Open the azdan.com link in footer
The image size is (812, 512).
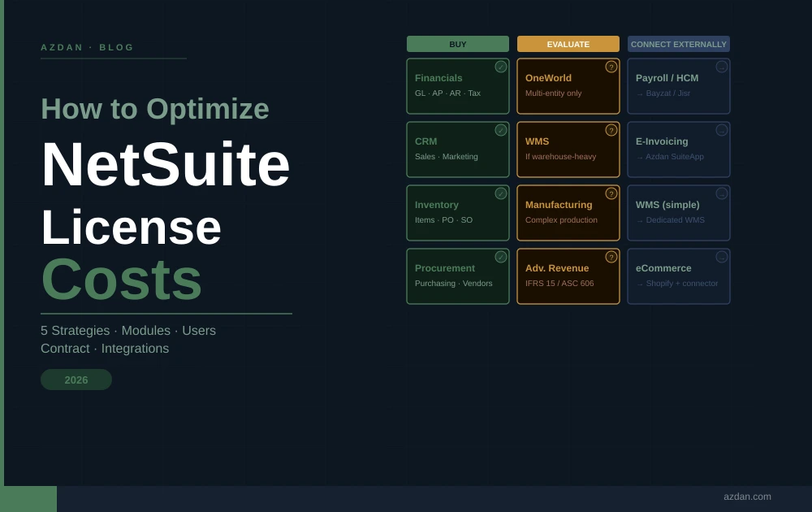tap(747, 497)
